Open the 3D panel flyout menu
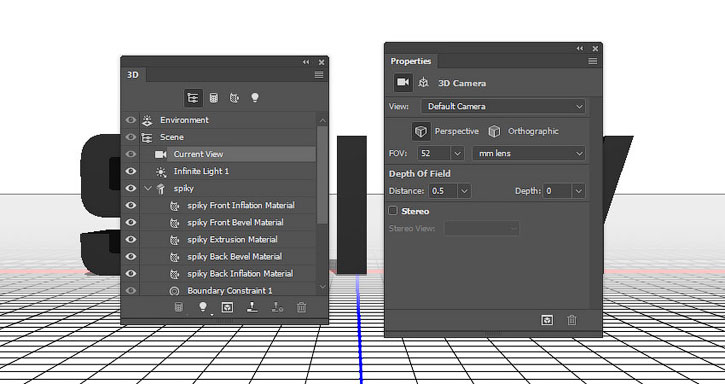The image size is (725, 384). [319, 75]
